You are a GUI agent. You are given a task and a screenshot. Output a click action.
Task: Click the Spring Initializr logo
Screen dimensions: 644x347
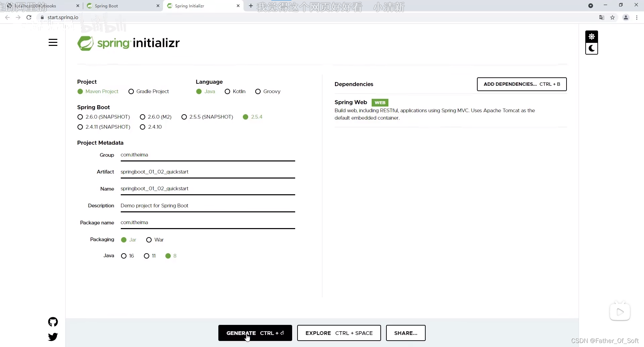click(x=128, y=43)
